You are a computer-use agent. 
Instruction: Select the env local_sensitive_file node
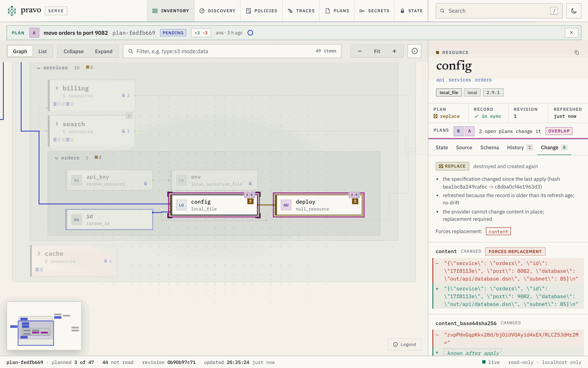pos(214,180)
